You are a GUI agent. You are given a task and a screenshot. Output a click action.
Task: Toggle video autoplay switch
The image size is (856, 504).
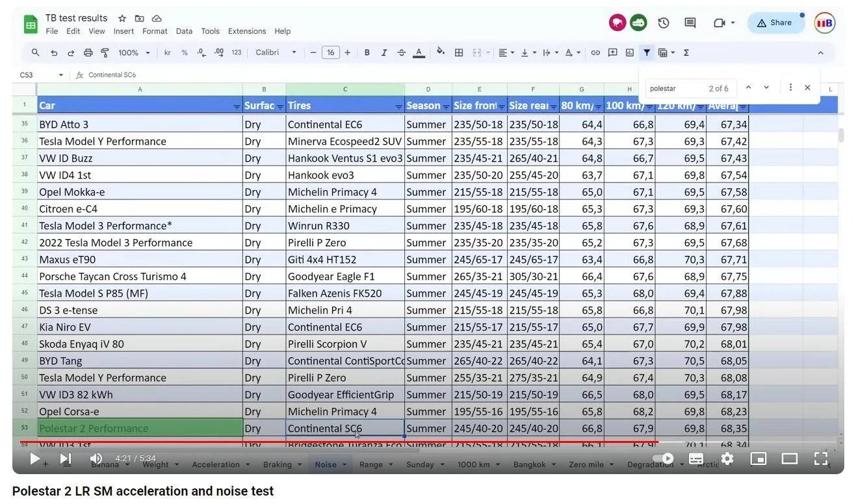[x=664, y=459]
